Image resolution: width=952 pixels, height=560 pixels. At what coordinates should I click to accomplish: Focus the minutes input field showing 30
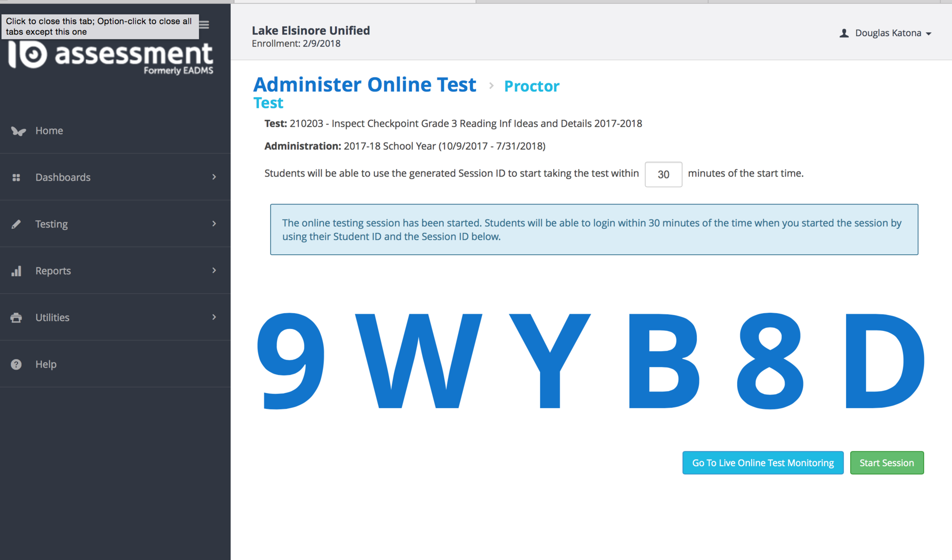(x=663, y=174)
